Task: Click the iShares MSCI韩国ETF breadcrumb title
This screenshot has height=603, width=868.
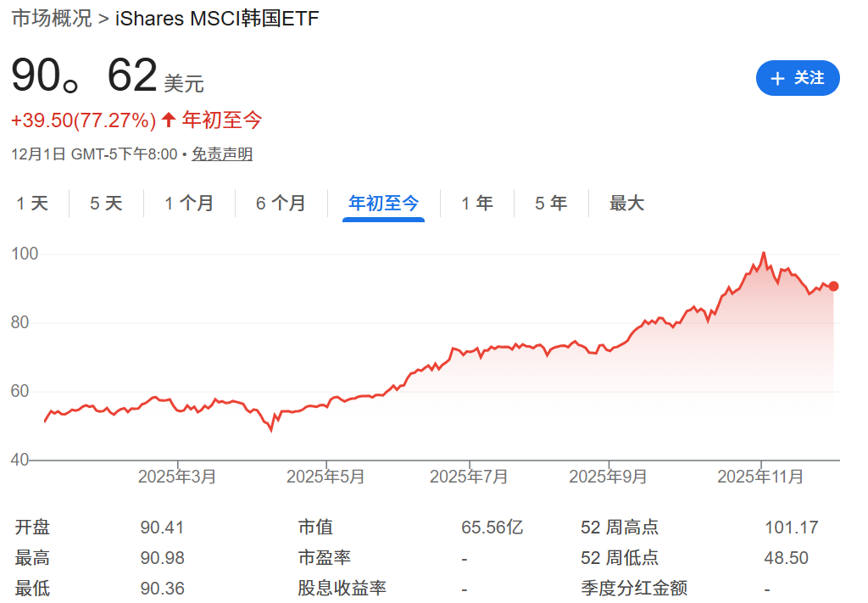Action: click(216, 18)
